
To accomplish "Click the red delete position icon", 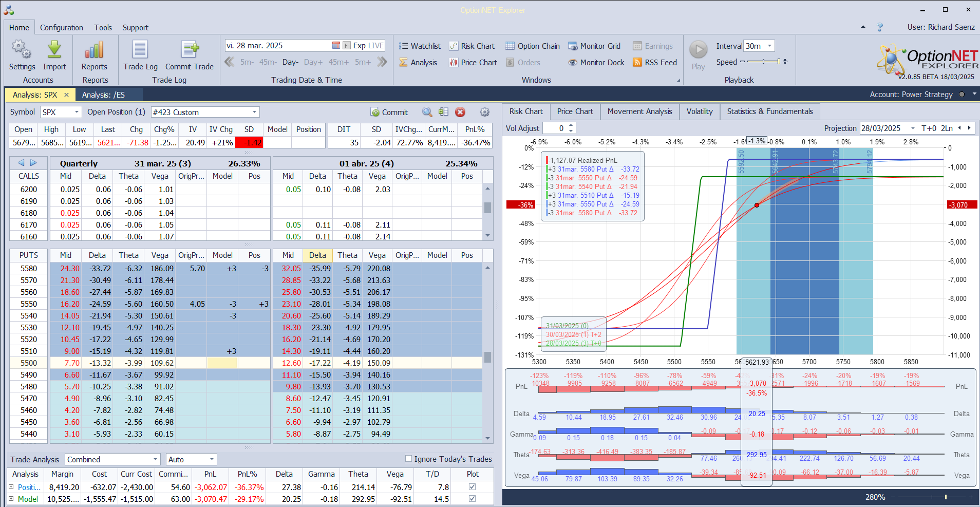I will (460, 112).
